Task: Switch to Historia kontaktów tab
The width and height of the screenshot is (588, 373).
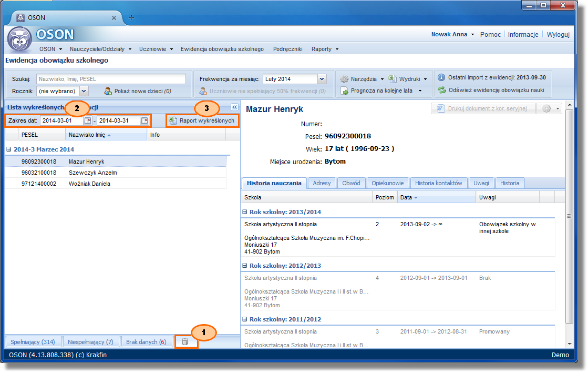Action: 438,183
